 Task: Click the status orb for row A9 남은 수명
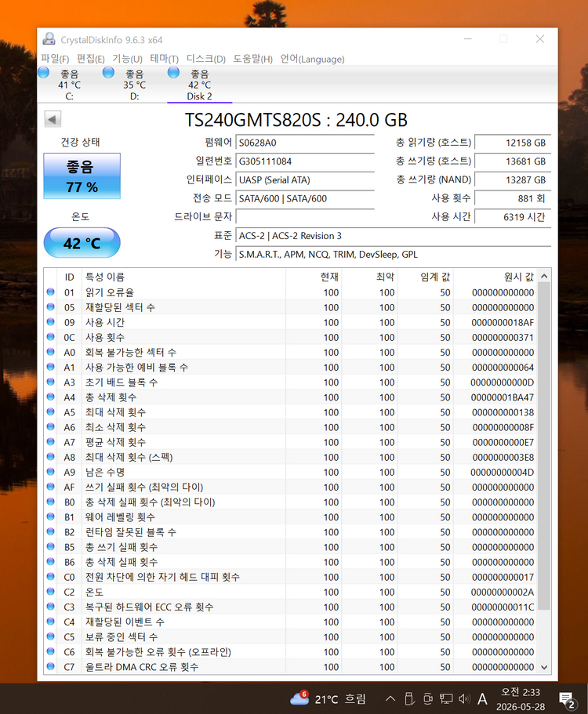pyautogui.click(x=50, y=472)
